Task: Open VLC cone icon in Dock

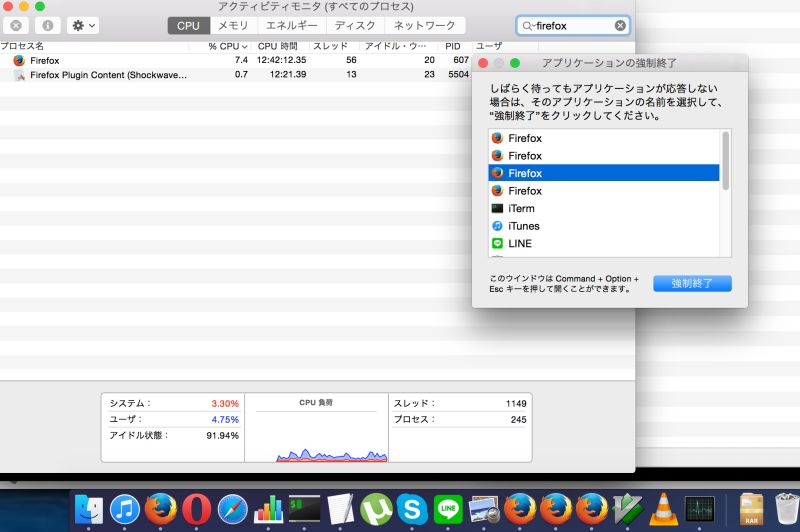Action: point(664,510)
